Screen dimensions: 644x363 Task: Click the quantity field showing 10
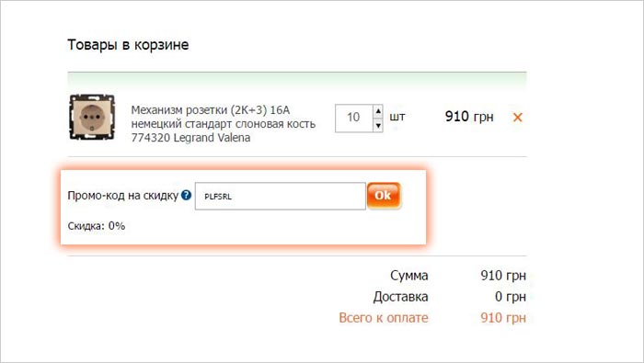[x=353, y=119]
